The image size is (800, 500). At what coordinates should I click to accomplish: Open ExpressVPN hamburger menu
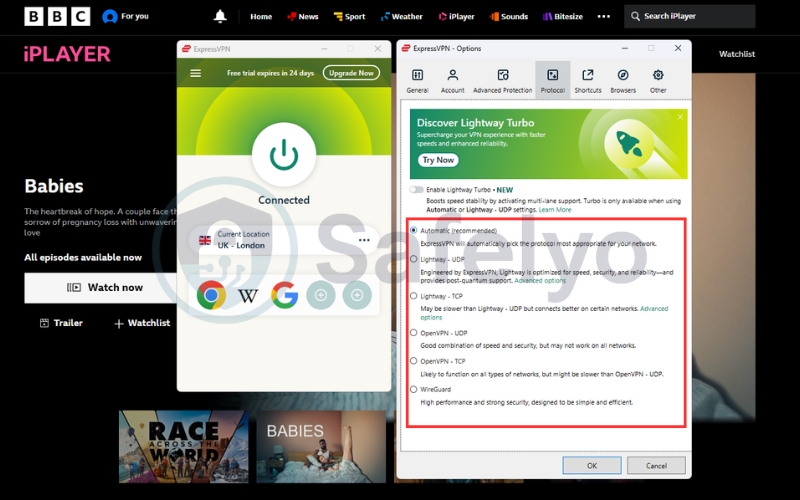tap(195, 73)
